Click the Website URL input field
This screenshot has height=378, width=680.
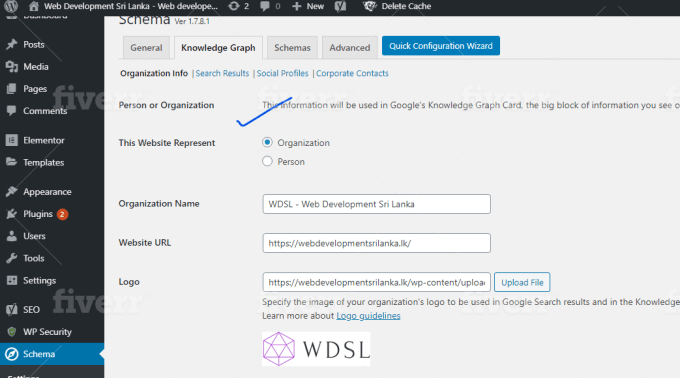(x=376, y=243)
